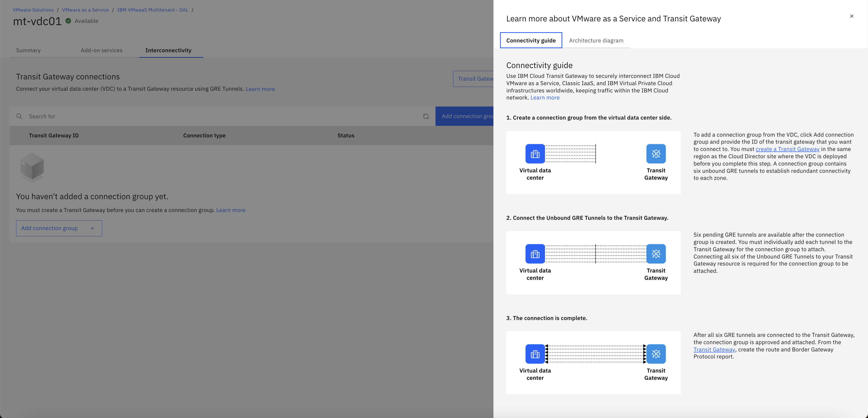Open the Transit Gateway link in step 3
The height and width of the screenshot is (418, 868).
tap(714, 350)
